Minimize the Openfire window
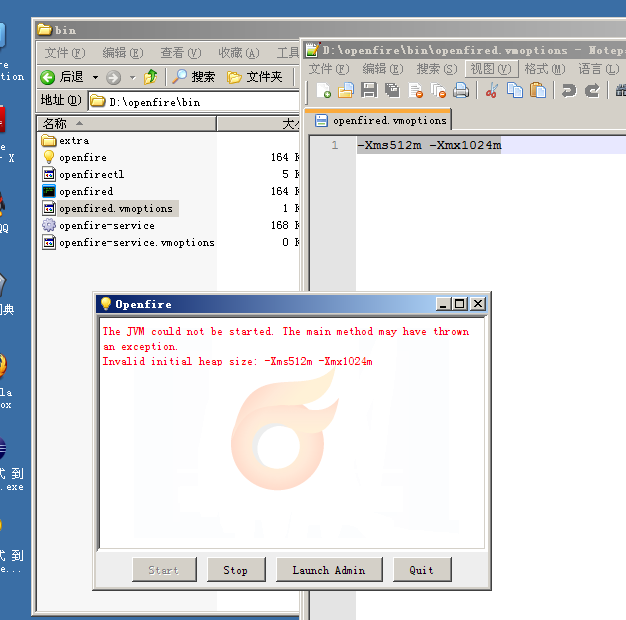 (443, 304)
